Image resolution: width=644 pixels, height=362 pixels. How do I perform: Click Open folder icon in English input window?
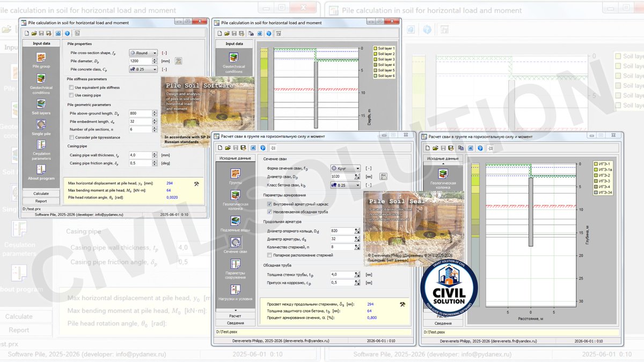pos(34,33)
